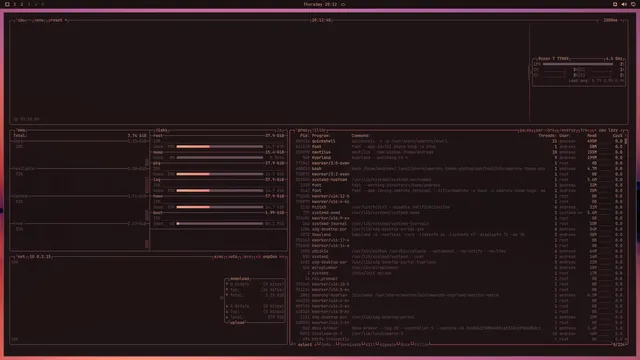This screenshot has height=360, width=640.
Task: Click the Thursday 20:12 clock
Action: point(320,4)
